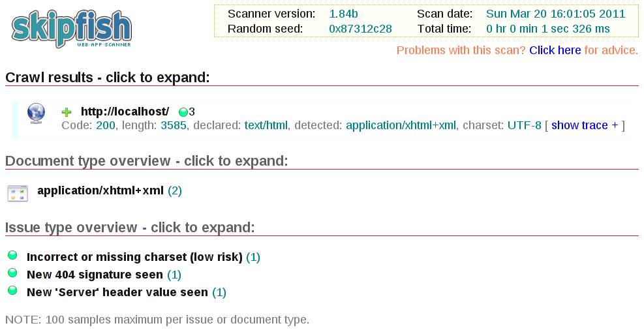Expand New 'Server' header value seen

tap(117, 292)
